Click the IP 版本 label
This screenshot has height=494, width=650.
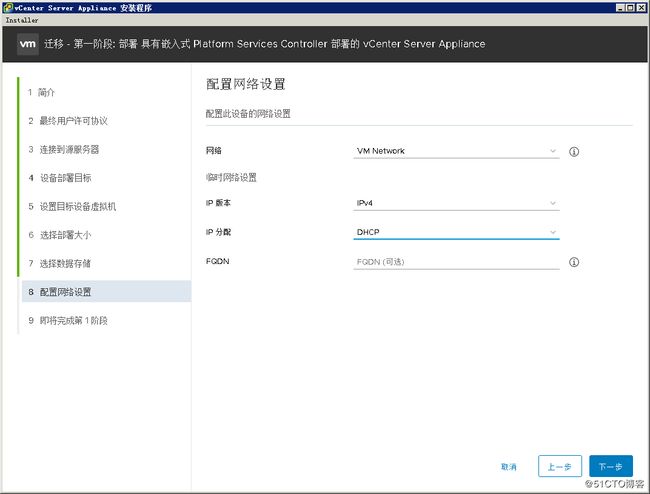click(218, 203)
